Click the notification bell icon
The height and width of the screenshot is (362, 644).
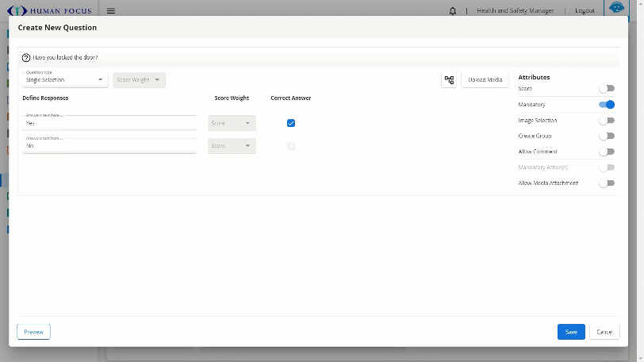453,10
